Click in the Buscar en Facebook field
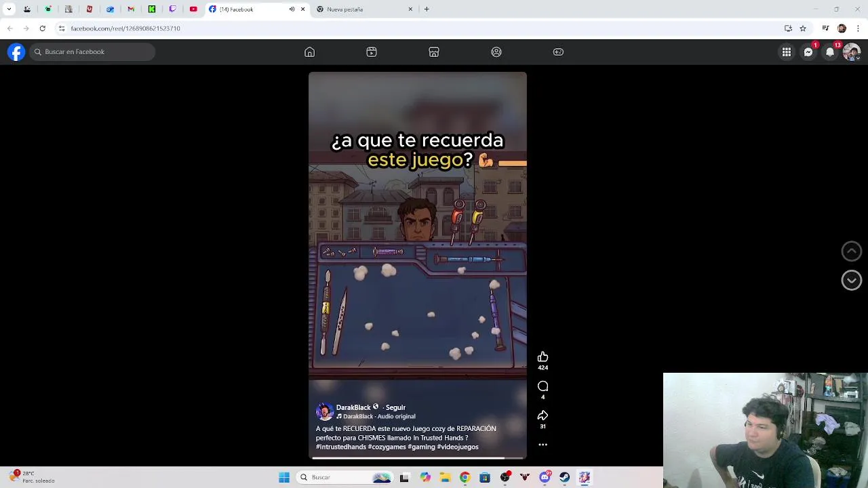This screenshot has height=488, width=868. (x=92, y=52)
